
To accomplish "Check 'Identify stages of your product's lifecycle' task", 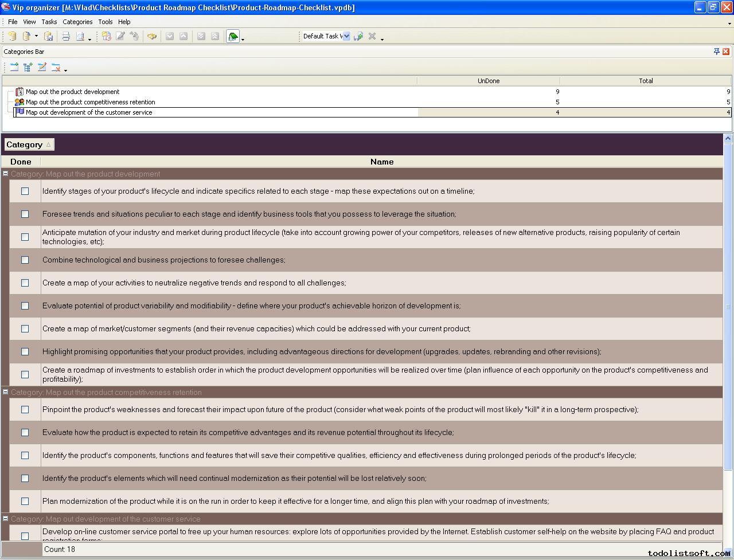I will point(25,191).
